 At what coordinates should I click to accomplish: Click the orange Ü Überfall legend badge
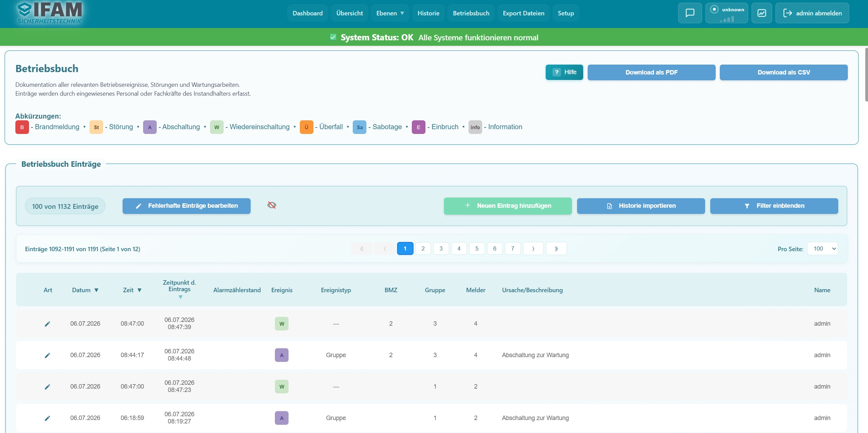[x=306, y=127]
